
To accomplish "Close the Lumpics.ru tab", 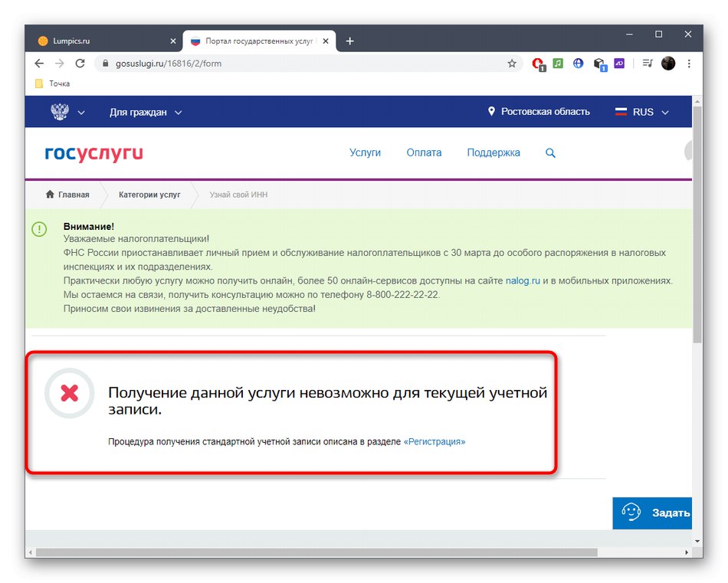I will pos(172,41).
